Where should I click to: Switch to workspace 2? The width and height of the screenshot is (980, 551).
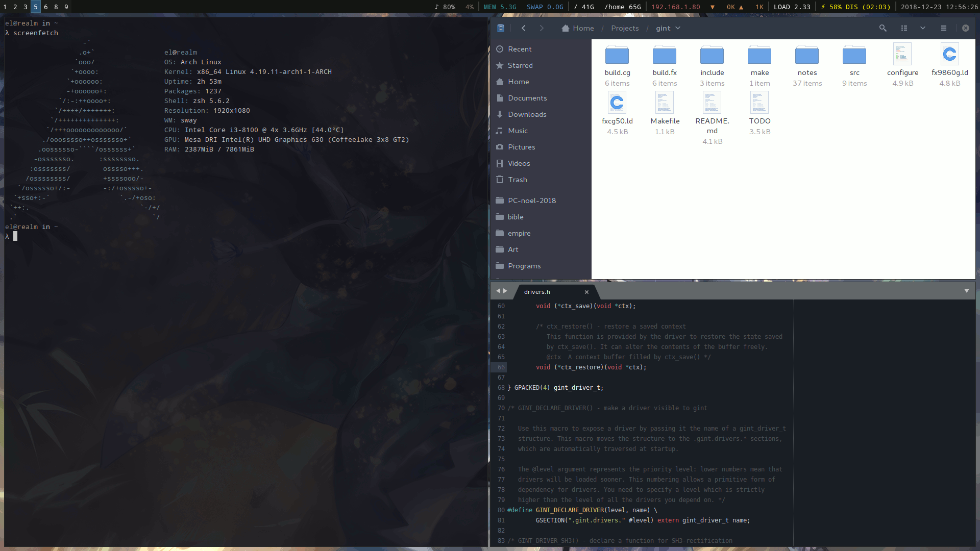pyautogui.click(x=15, y=7)
